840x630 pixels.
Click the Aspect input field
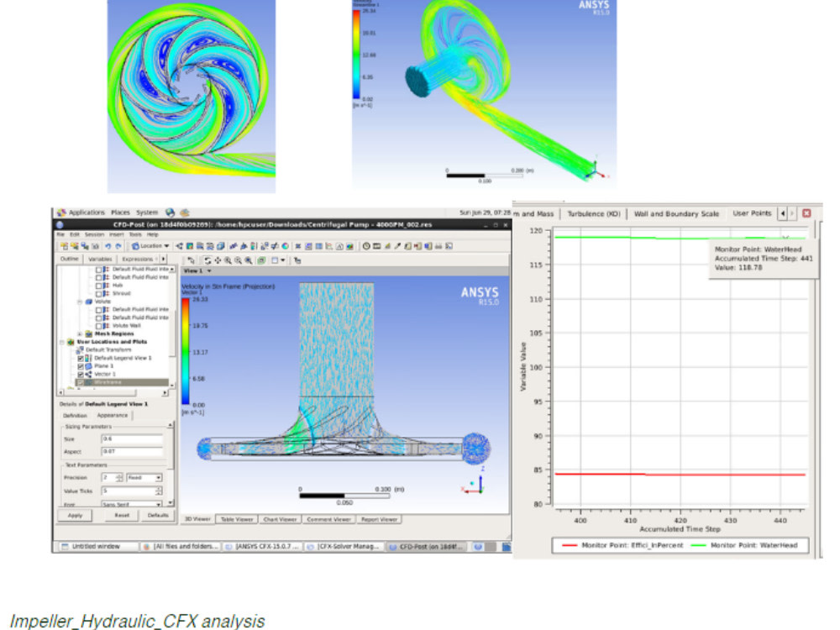pos(132,452)
